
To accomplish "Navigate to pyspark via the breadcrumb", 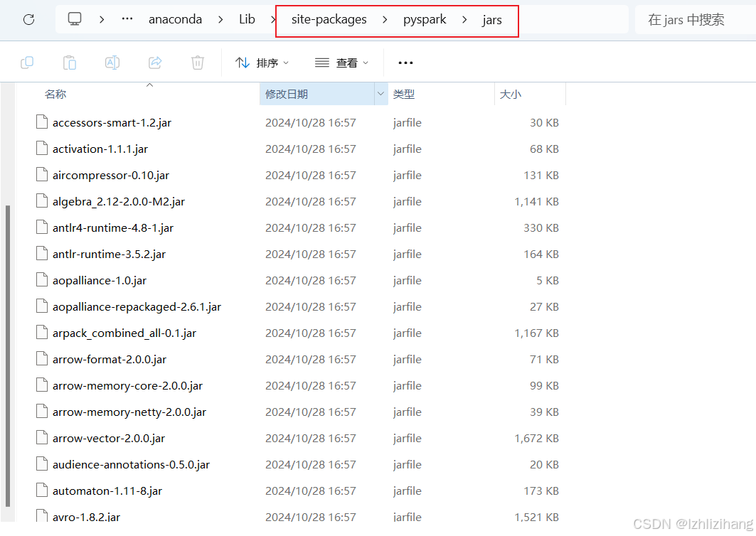I will coord(425,19).
